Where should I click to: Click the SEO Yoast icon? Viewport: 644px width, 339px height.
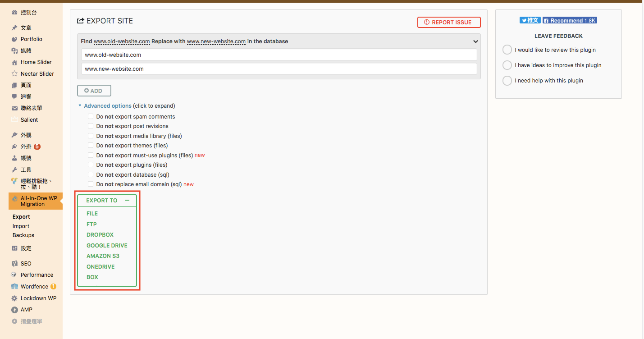pyautogui.click(x=14, y=264)
